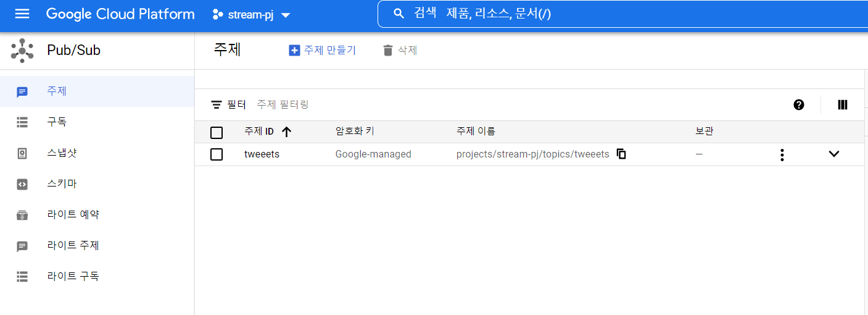
Task: Click the 라이트 예약 archive icon
Action: pos(22,215)
